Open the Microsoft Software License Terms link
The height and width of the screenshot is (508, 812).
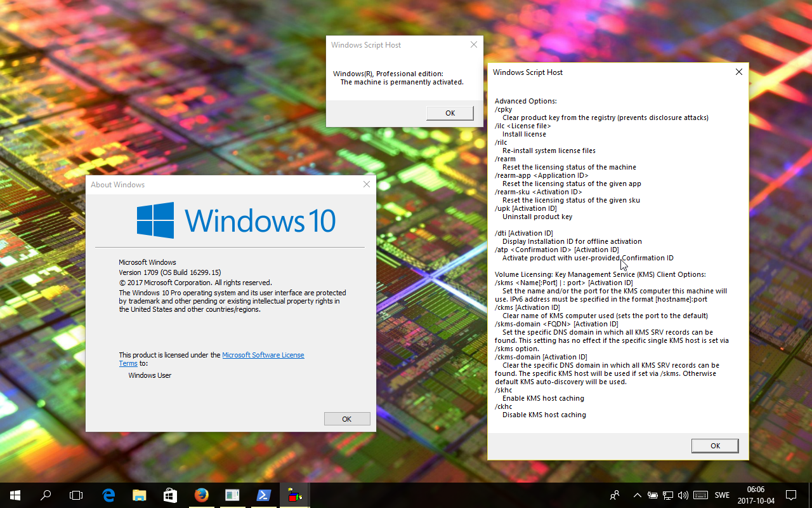tap(263, 355)
